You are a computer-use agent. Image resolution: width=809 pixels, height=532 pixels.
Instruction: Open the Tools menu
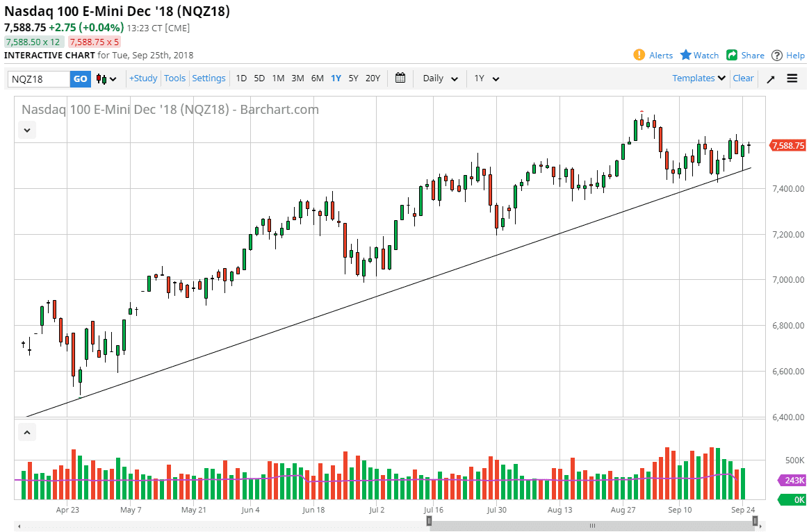[x=174, y=78]
